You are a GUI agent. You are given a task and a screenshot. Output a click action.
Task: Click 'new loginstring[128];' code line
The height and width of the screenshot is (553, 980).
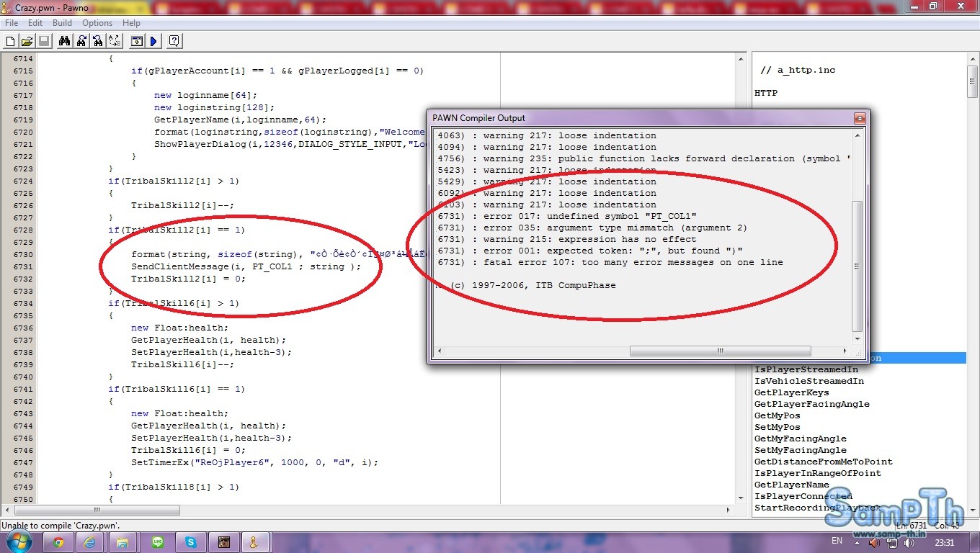pyautogui.click(x=214, y=107)
